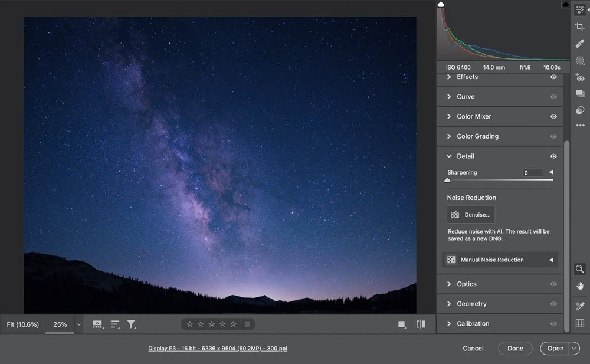590x364 pixels.
Task: Click the Denoise... button
Action: pyautogui.click(x=471, y=215)
